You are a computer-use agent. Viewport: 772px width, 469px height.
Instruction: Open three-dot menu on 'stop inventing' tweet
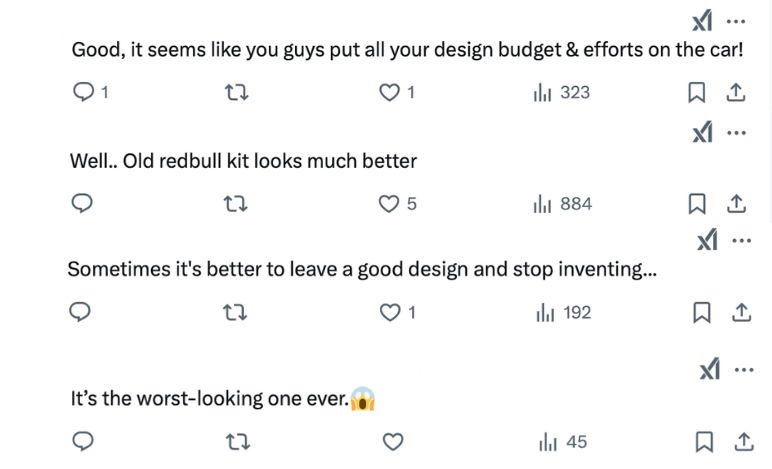[x=741, y=241]
